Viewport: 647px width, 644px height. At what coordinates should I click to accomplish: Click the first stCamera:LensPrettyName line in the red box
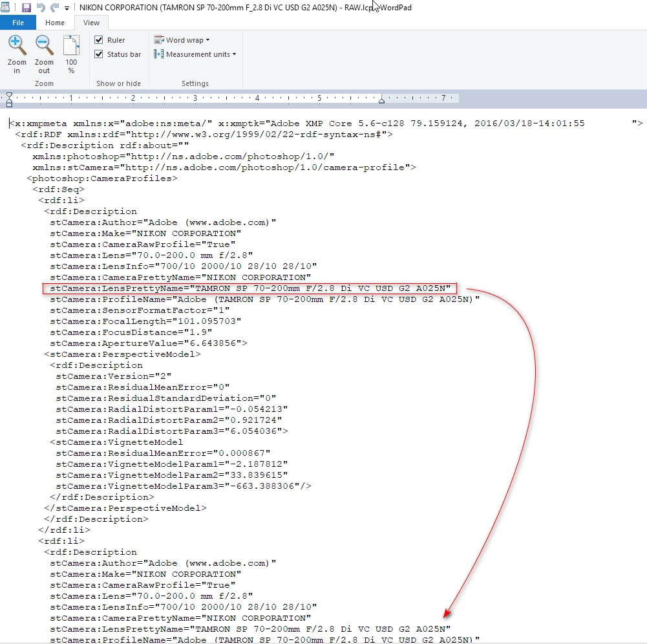pos(250,288)
